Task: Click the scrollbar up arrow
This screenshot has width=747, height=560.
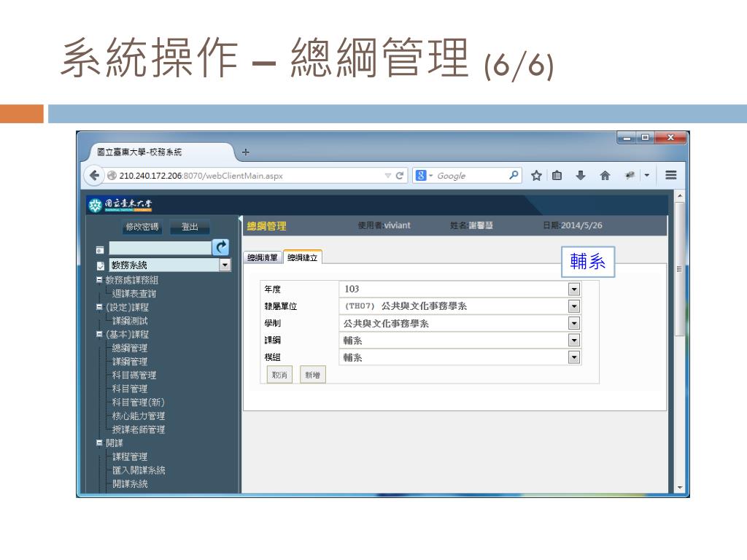Action: 680,195
